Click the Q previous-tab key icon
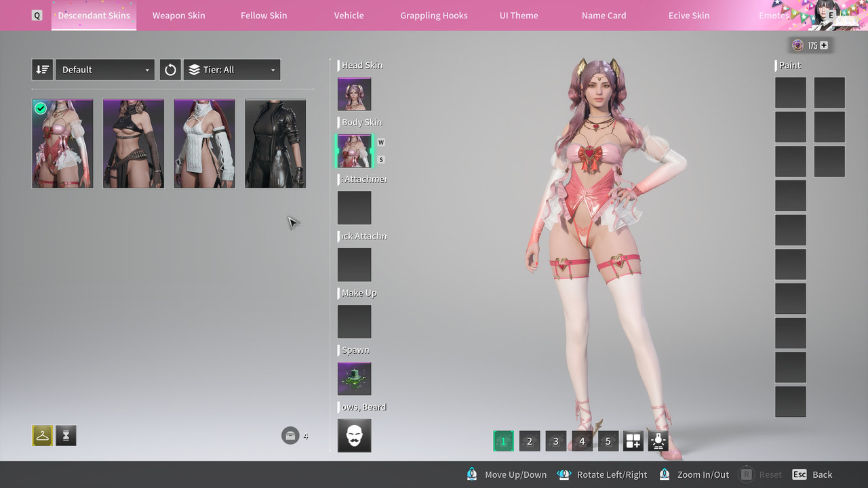This screenshot has height=488, width=868. point(37,16)
